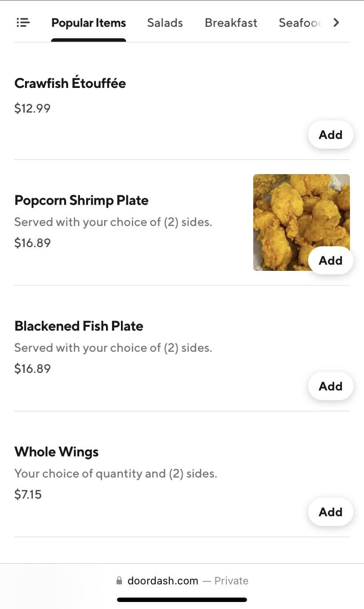Click the $7.15 Whole Wings price

pyautogui.click(x=28, y=494)
